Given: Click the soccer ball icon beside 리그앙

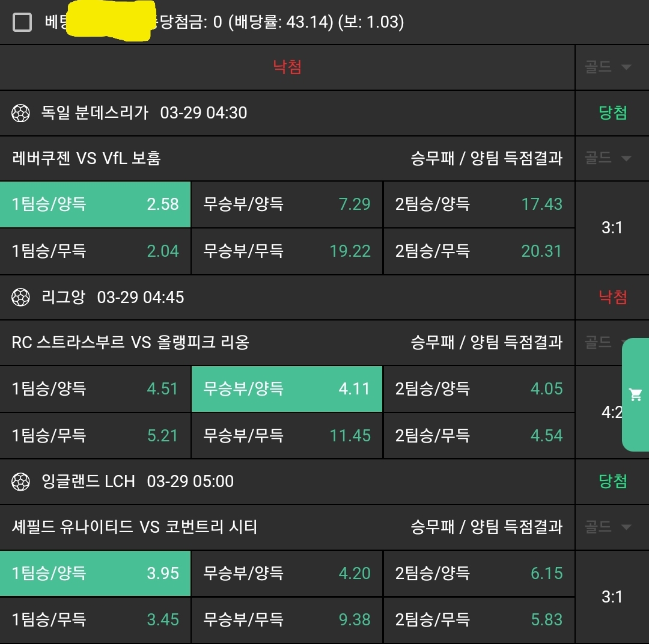Looking at the screenshot, I should 21,297.
